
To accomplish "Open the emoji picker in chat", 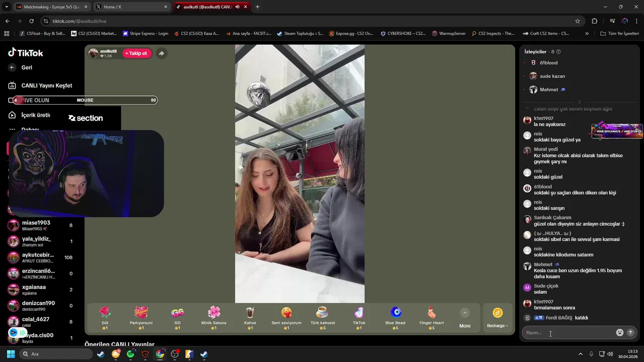I will click(x=620, y=332).
